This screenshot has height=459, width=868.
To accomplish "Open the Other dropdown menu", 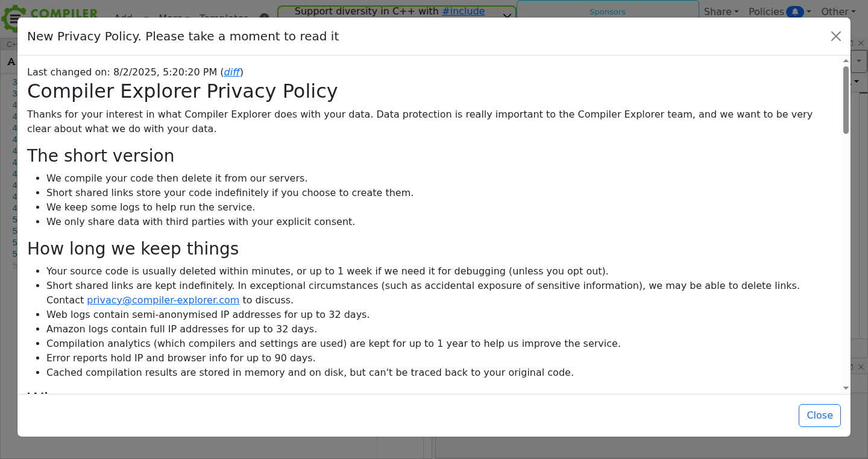I will [x=838, y=11].
